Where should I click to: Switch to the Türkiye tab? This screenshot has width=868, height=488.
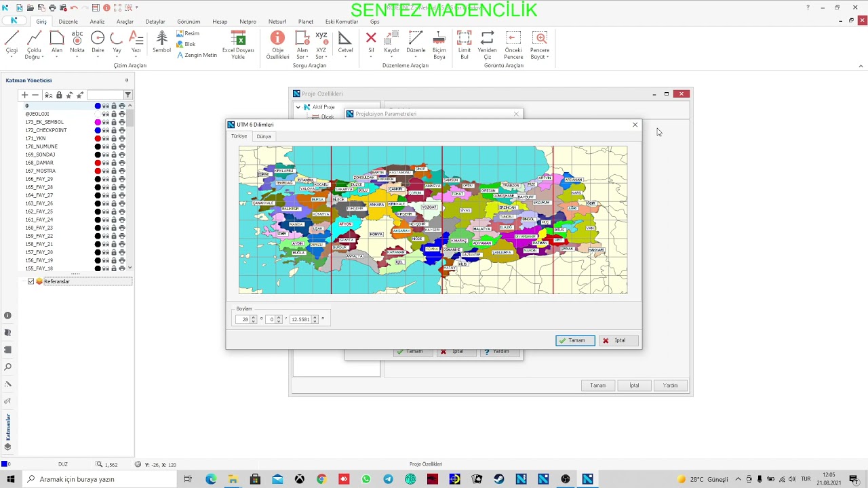click(239, 136)
